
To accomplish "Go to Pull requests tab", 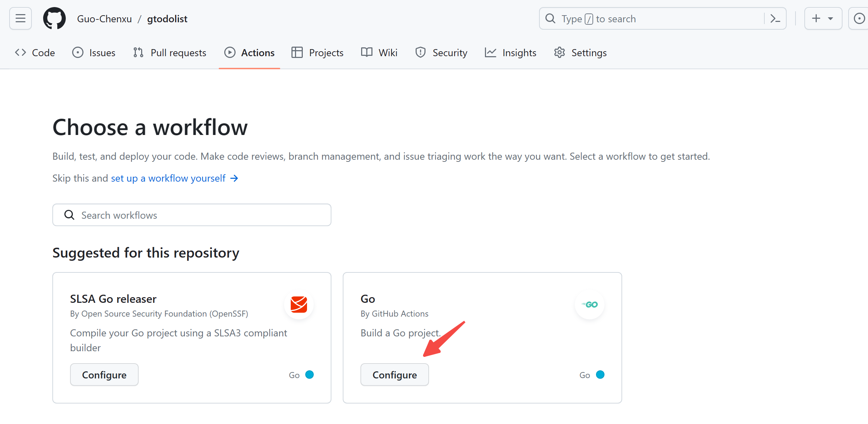I will click(170, 53).
